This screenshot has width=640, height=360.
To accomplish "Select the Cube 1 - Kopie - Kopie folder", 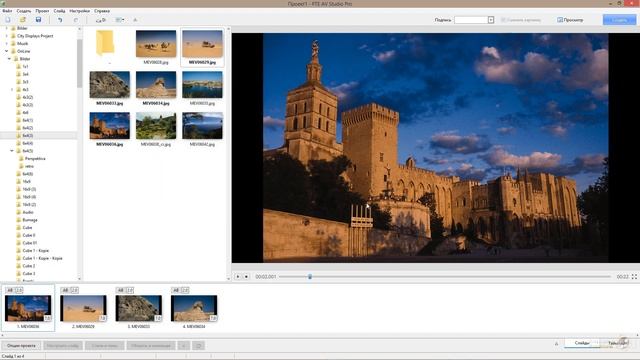I will tap(42, 258).
